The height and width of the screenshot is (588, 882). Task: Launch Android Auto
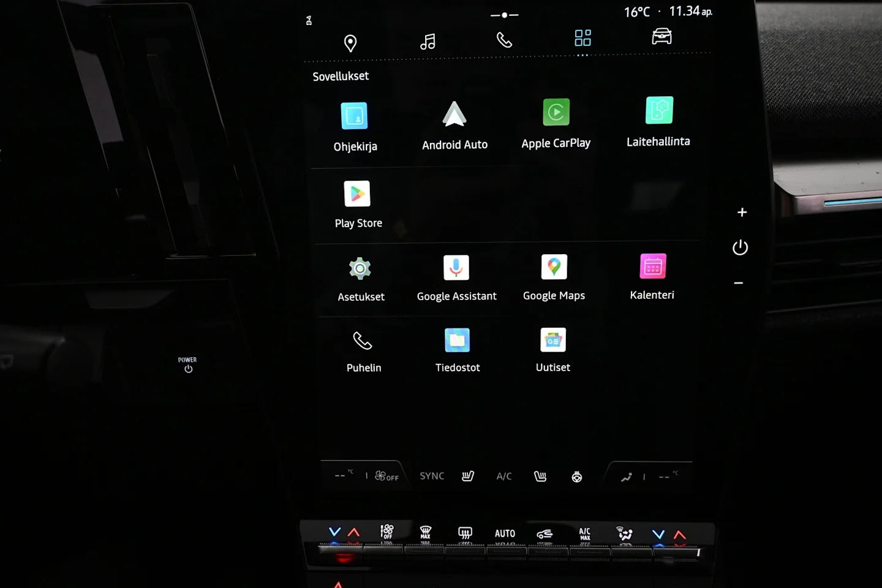(x=454, y=126)
